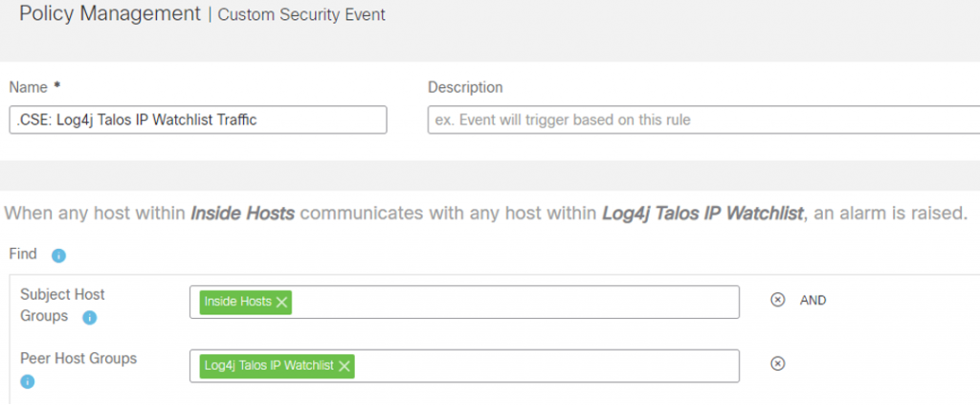Click the Policy Management heading

108,14
